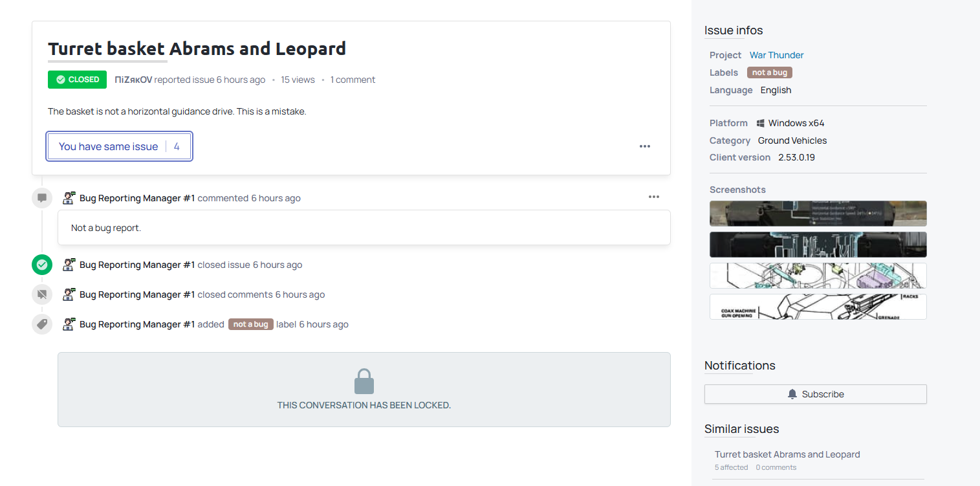Image resolution: width=980 pixels, height=486 pixels.
Task: Click the closed comments timeline icon
Action: click(42, 294)
